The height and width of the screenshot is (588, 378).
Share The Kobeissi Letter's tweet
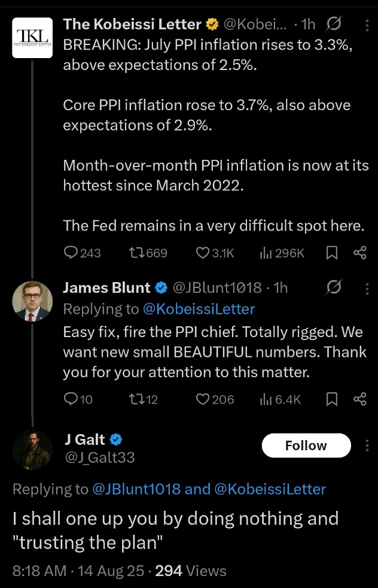359,253
